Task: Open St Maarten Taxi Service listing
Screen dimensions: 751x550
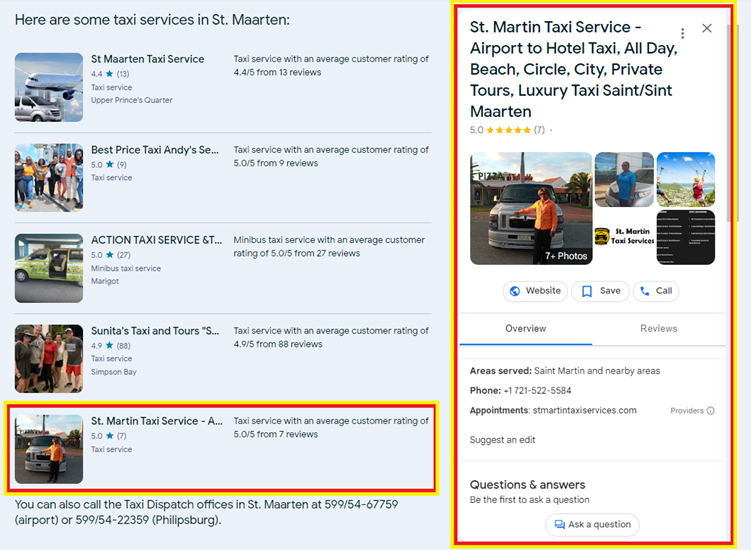Action: point(147,59)
